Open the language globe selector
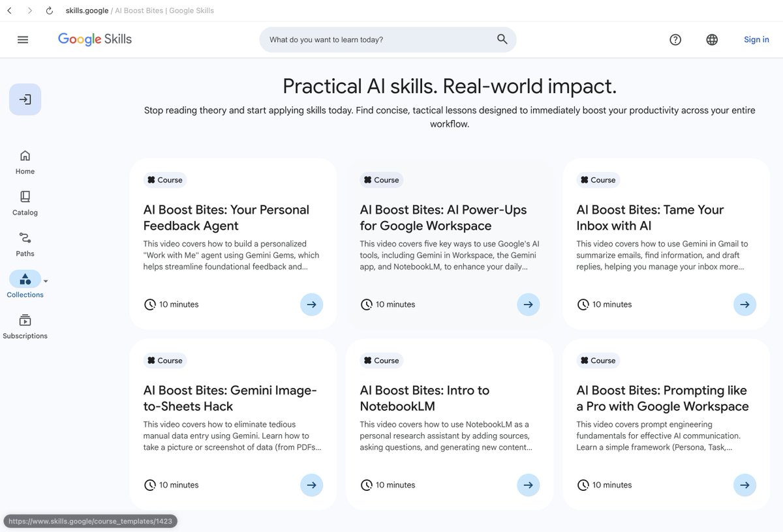This screenshot has width=783, height=532. pos(712,40)
